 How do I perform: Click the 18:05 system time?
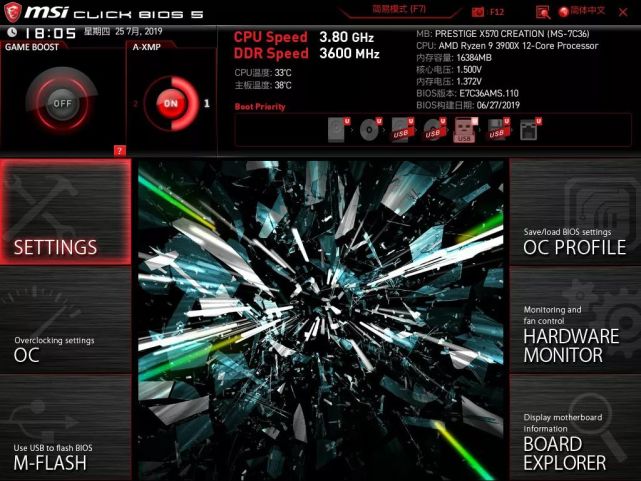point(51,33)
